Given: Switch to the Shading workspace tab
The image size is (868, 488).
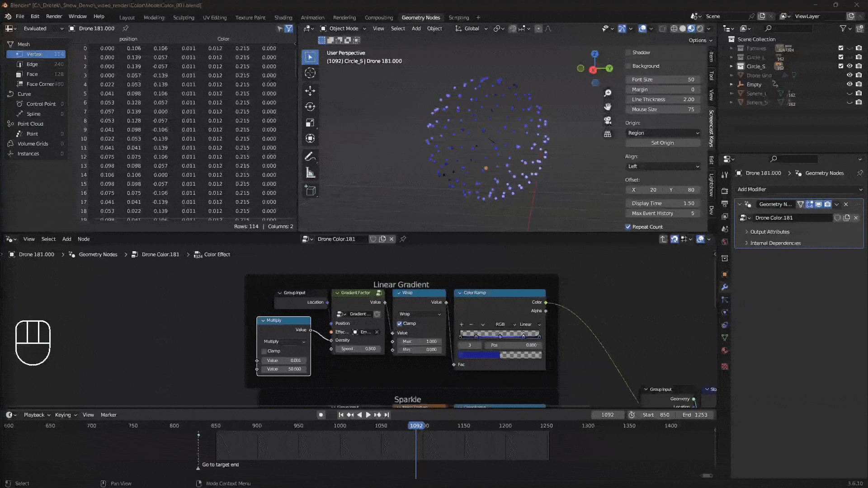Looking at the screenshot, I should 283,18.
